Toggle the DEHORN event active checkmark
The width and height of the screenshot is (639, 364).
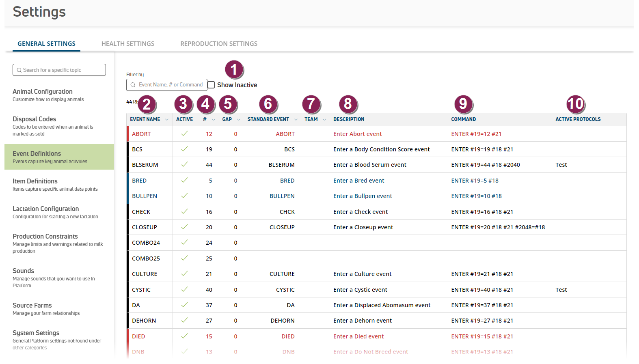184,320
